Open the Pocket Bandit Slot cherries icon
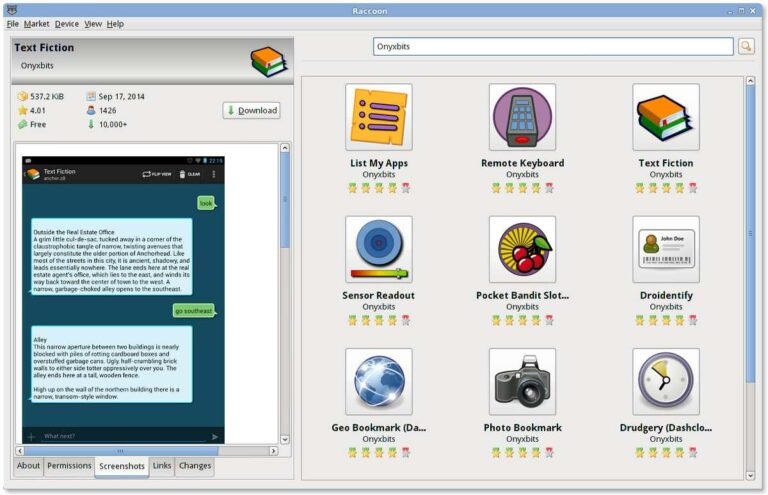 pos(522,249)
